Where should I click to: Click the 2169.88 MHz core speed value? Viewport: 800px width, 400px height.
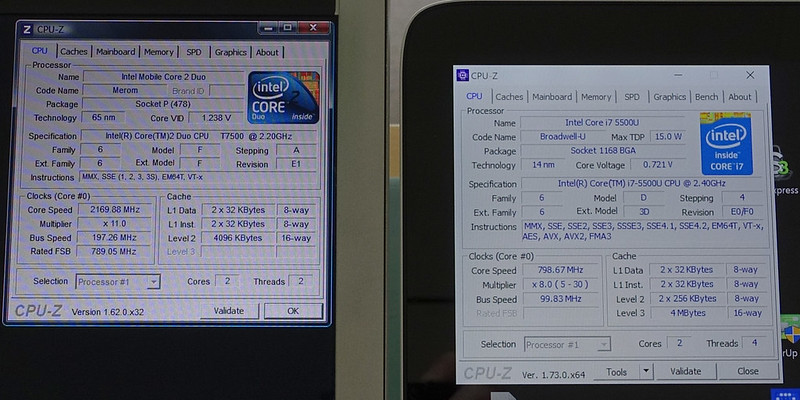point(115,210)
